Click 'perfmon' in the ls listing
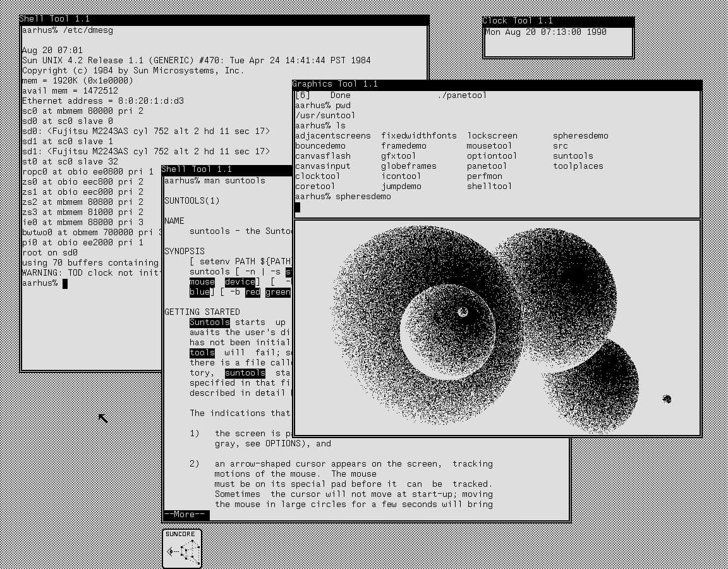 485,176
